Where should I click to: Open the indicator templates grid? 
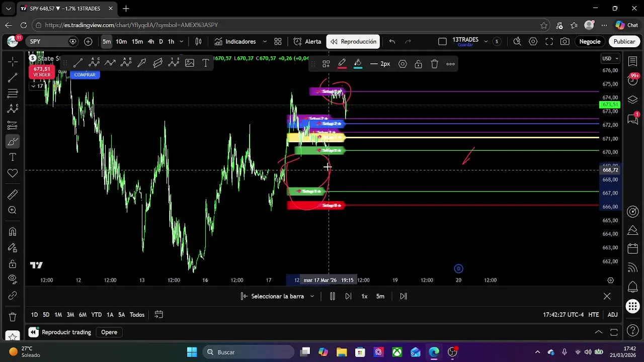tap(278, 42)
